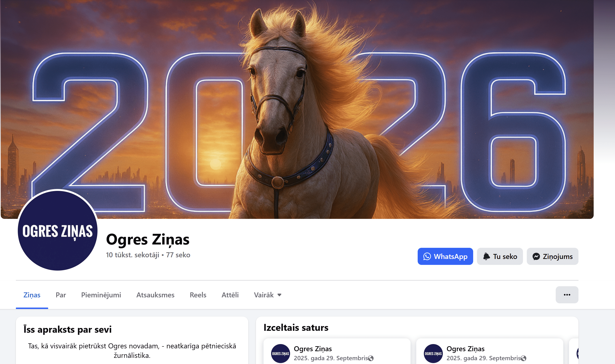Image resolution: width=615 pixels, height=364 pixels.
Task: Switch to the Par tab
Action: 60,295
